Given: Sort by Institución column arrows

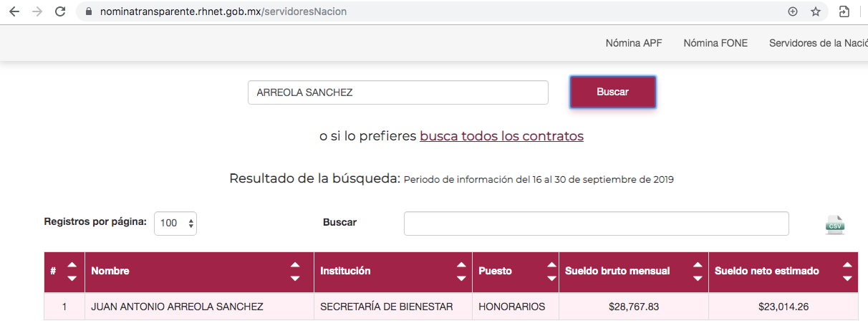Looking at the screenshot, I should tap(460, 272).
